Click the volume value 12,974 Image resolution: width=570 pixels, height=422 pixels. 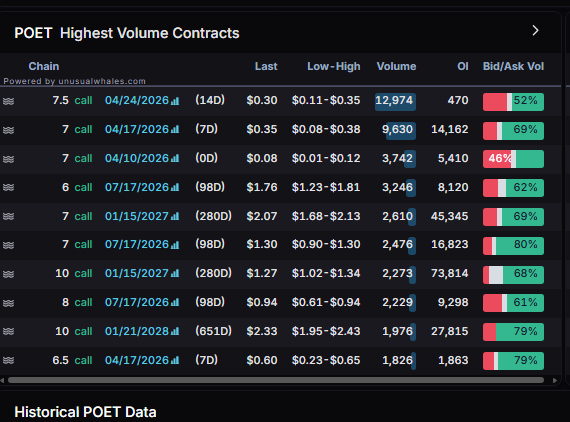(394, 100)
